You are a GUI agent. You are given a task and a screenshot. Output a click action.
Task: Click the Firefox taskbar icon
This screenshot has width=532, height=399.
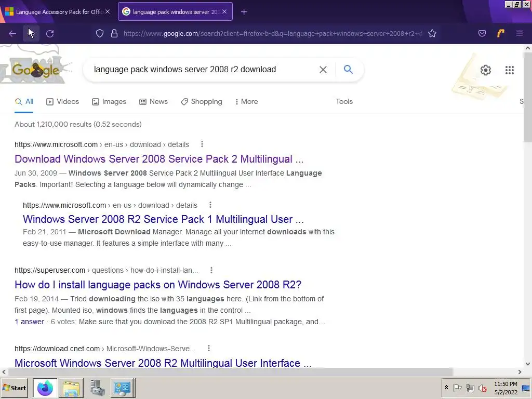pyautogui.click(x=45, y=388)
